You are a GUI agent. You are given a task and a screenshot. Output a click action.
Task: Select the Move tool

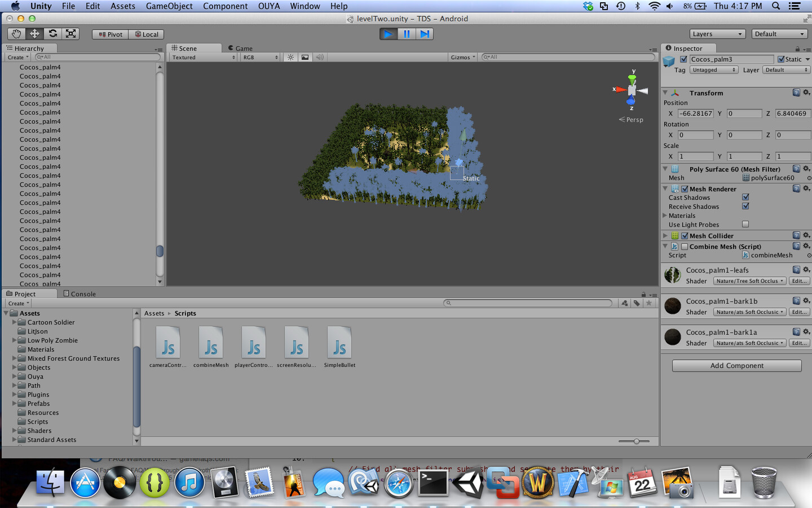34,34
